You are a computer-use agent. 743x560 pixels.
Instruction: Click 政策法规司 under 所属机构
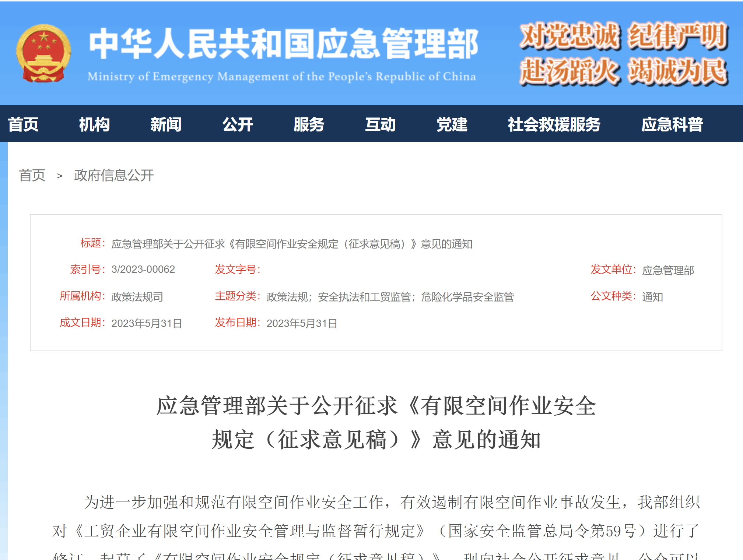[136, 297]
